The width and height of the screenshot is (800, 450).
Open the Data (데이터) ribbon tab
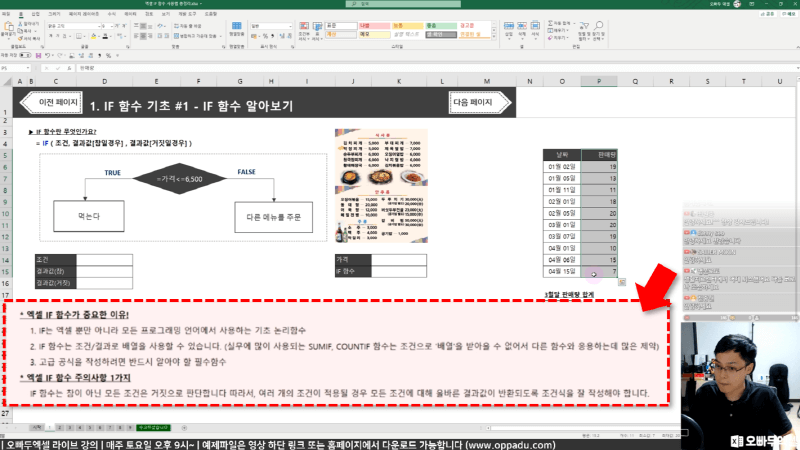click(130, 14)
